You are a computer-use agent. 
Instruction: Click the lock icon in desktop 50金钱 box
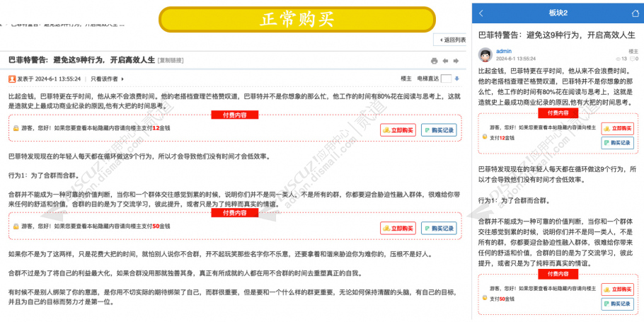point(16,226)
